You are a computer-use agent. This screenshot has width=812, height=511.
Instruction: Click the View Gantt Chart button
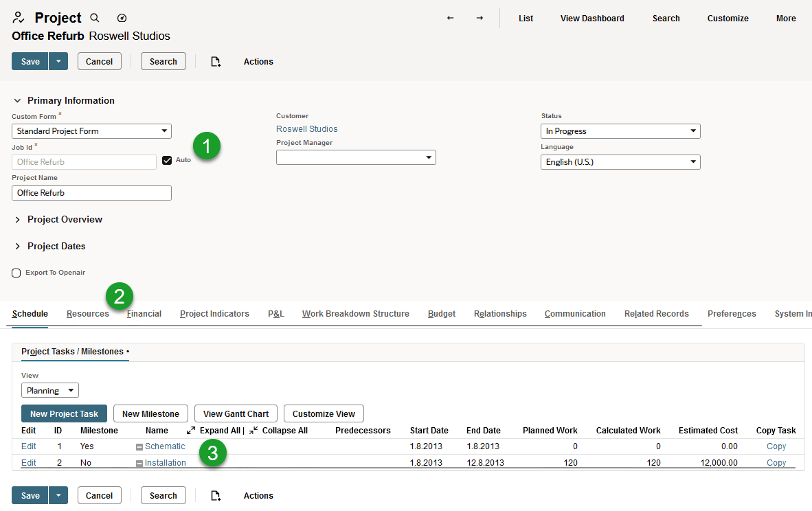236,413
